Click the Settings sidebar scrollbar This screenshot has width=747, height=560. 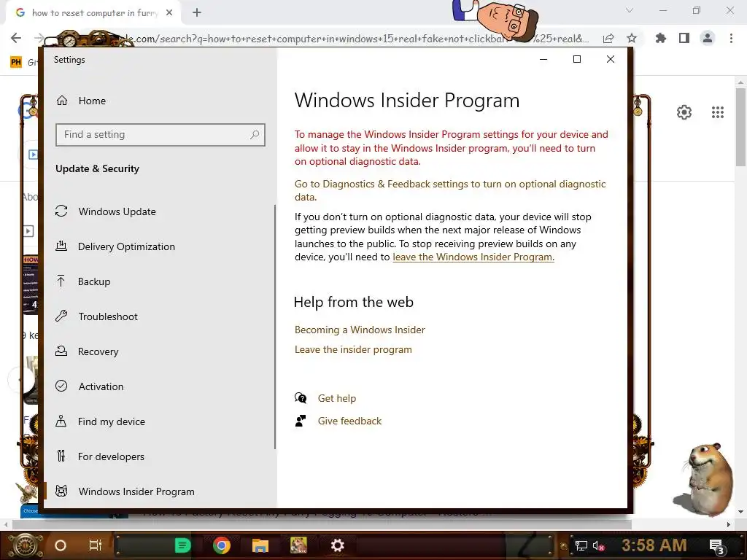point(275,327)
